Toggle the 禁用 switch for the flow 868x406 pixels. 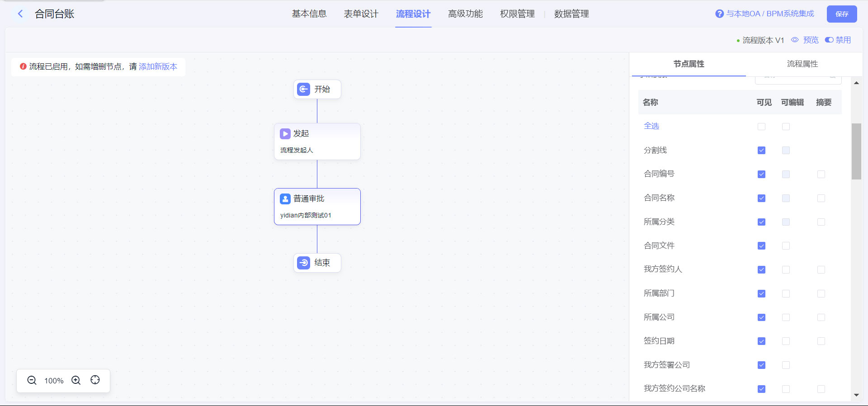click(x=829, y=40)
